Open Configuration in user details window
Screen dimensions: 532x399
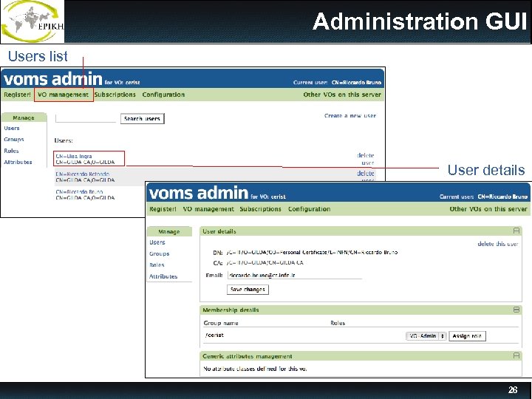309,209
